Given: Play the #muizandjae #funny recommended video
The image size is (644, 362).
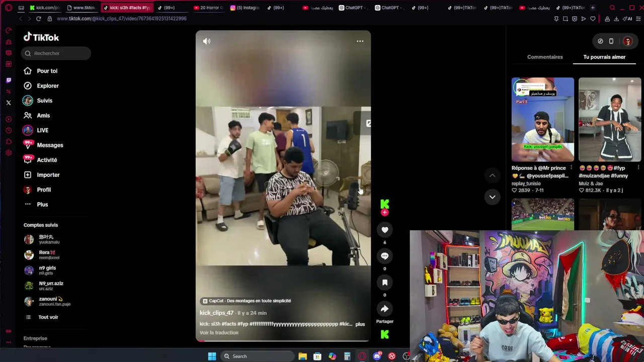Looking at the screenshot, I should [610, 119].
